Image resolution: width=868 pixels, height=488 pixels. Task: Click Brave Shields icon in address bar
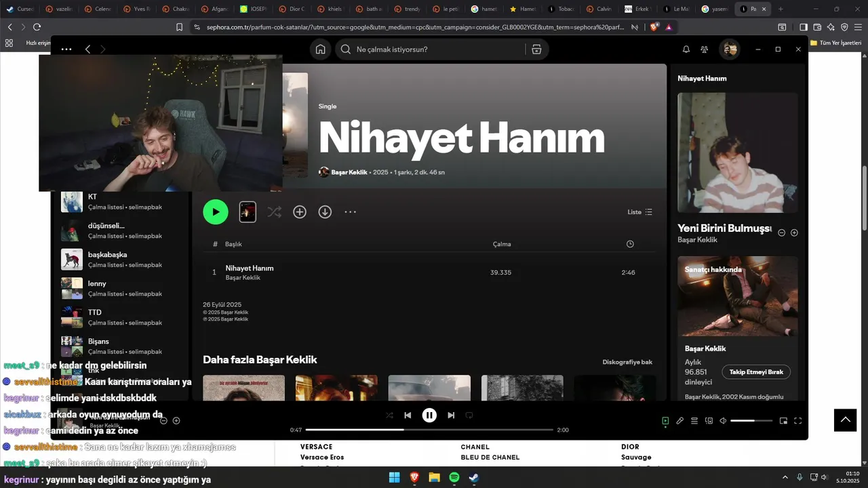[654, 27]
